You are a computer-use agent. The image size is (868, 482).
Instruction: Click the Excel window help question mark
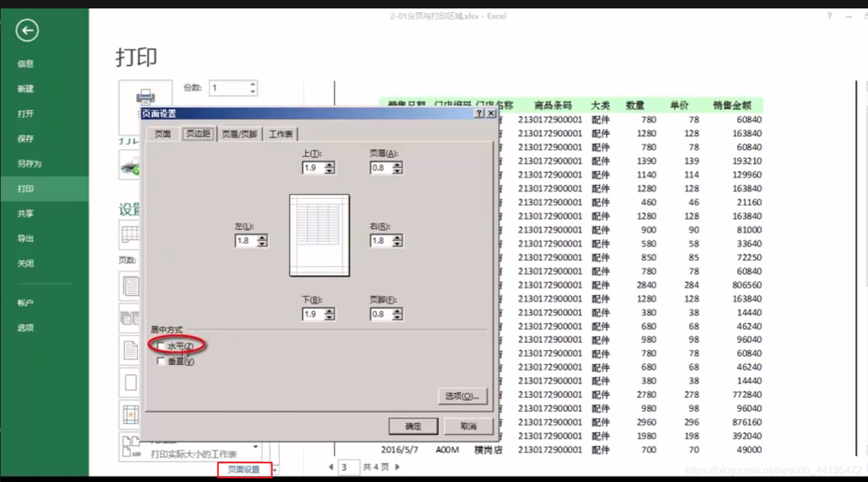pyautogui.click(x=829, y=16)
